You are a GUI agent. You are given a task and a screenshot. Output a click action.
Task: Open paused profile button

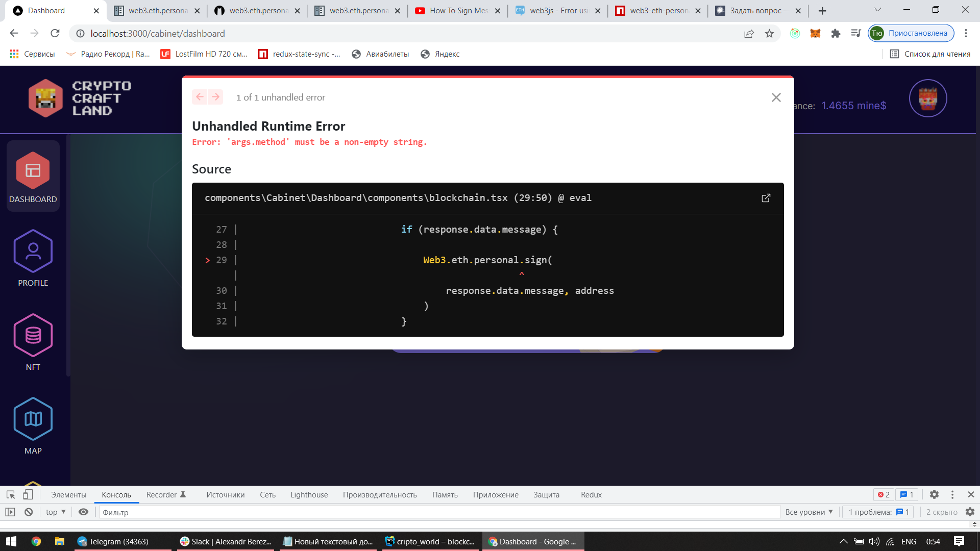[x=911, y=33]
